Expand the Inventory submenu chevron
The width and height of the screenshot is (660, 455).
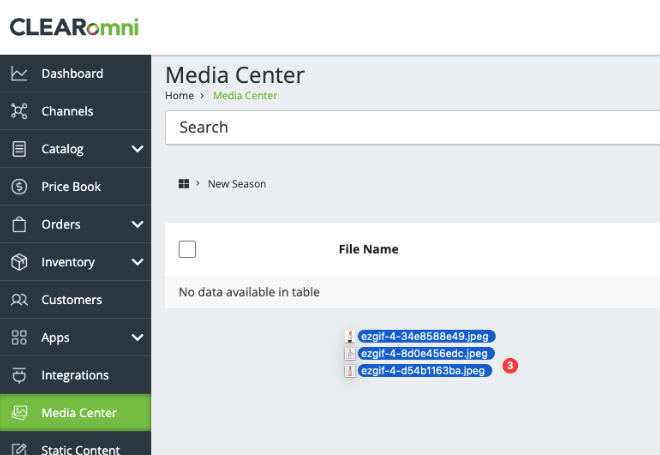(137, 262)
